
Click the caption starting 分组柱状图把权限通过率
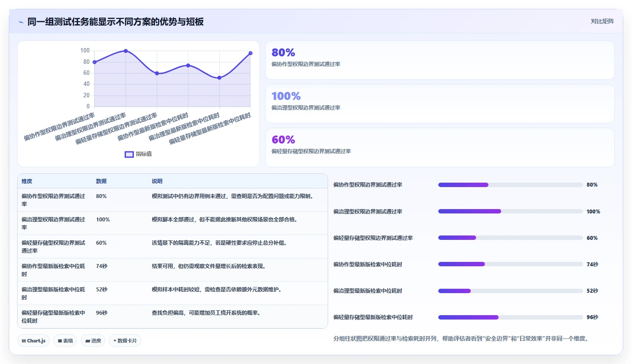[461, 339]
